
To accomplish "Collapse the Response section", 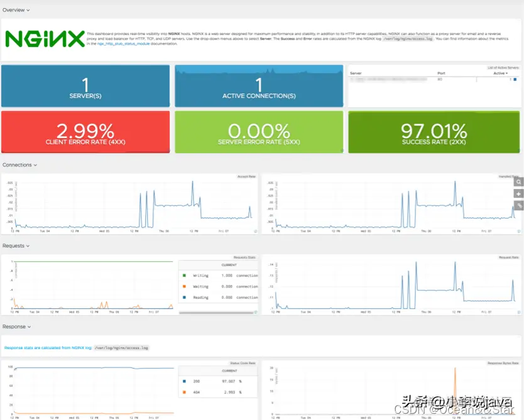I will 17,326.
